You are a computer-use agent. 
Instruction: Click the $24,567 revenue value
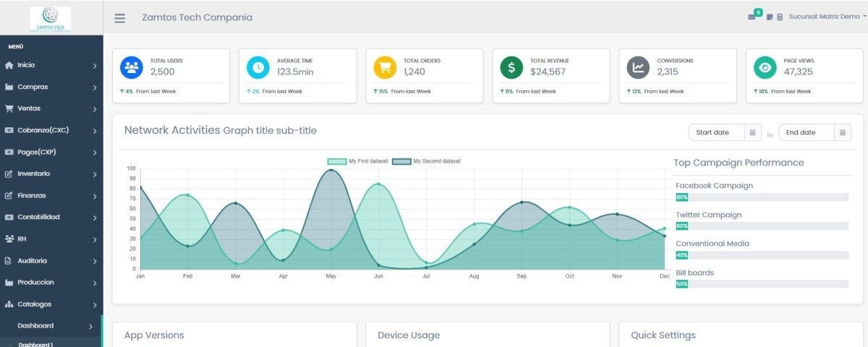pyautogui.click(x=548, y=72)
